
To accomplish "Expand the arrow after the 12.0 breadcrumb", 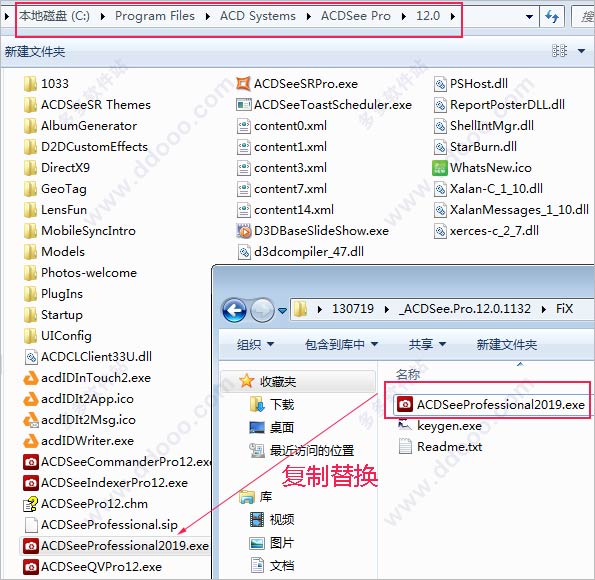I will coord(453,16).
